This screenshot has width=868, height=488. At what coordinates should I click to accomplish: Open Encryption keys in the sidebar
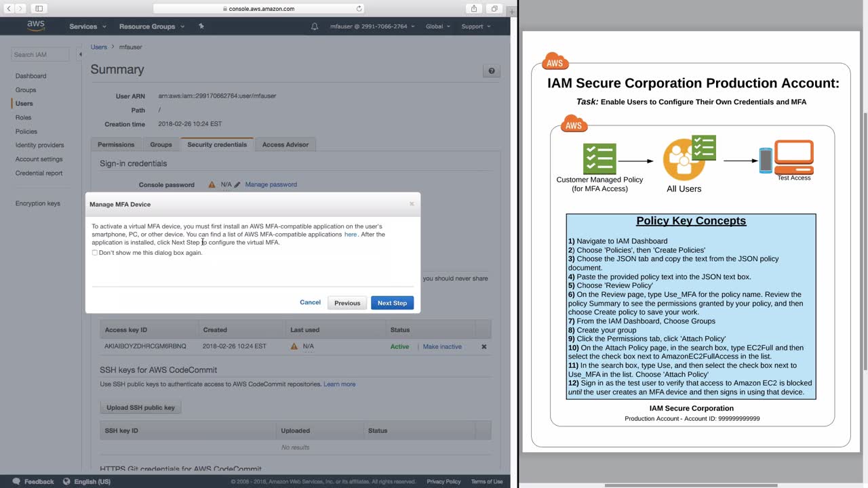(x=38, y=203)
